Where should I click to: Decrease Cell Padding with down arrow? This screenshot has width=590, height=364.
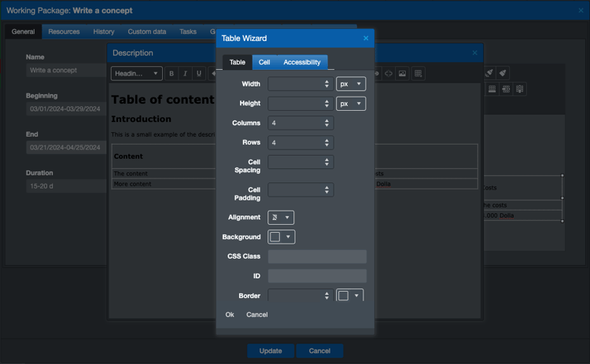326,193
